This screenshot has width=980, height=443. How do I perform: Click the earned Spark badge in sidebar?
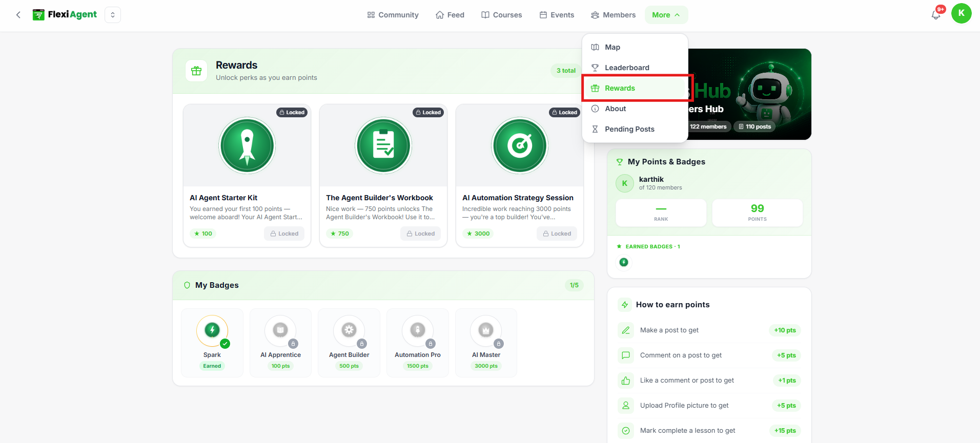[x=624, y=262]
